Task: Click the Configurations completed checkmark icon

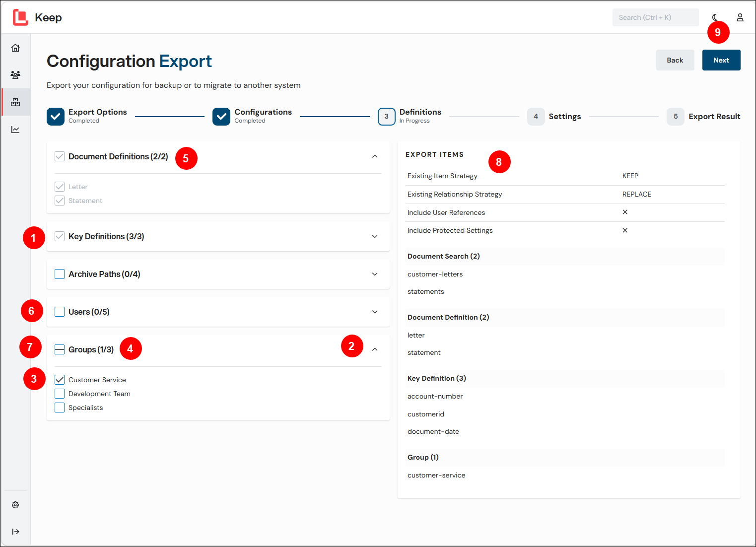Action: [221, 117]
